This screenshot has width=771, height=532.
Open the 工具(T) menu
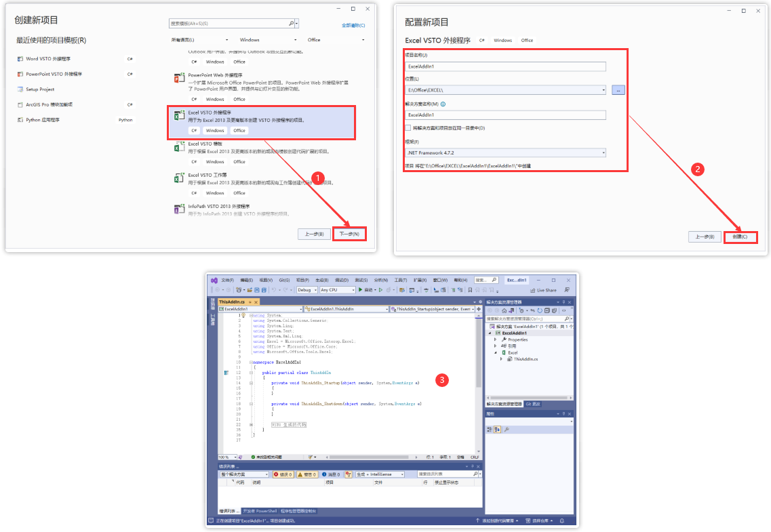tap(401, 280)
